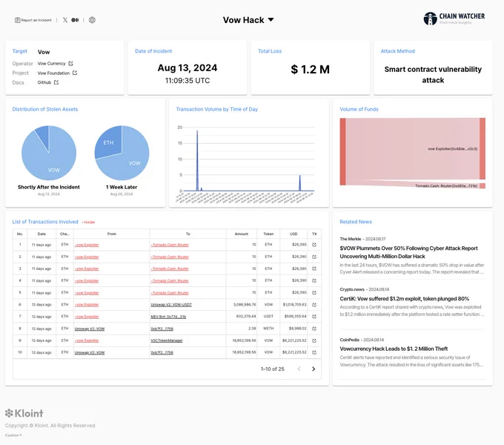Click the Chain Watcher logo

[454, 19]
